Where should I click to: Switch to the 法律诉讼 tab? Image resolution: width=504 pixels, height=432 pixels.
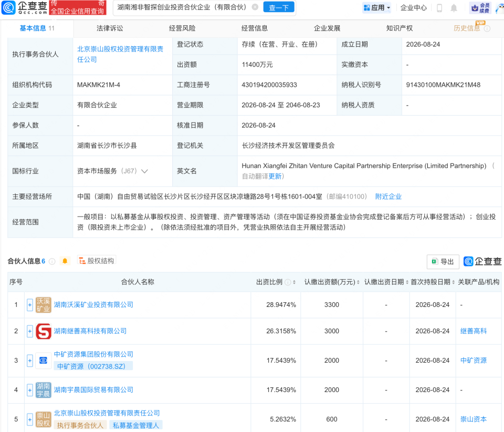click(110, 28)
